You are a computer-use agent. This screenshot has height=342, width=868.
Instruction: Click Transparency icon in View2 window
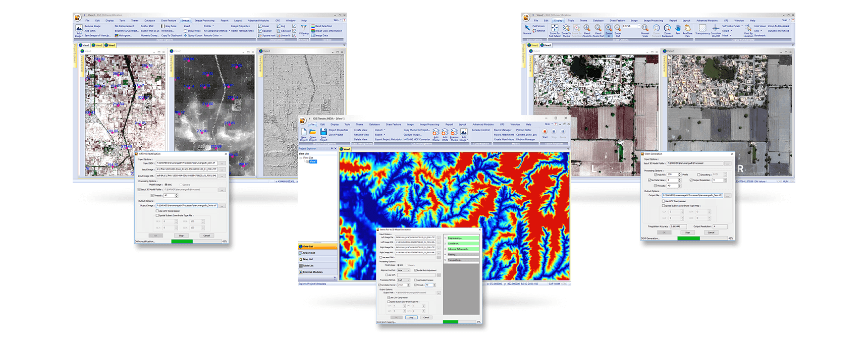702,29
